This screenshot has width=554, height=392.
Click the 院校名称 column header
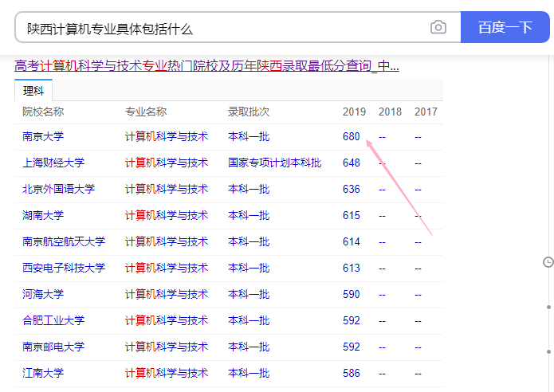click(x=43, y=112)
